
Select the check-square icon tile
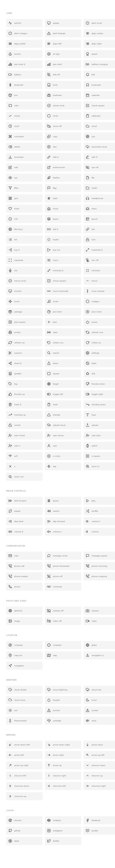click(99, 106)
